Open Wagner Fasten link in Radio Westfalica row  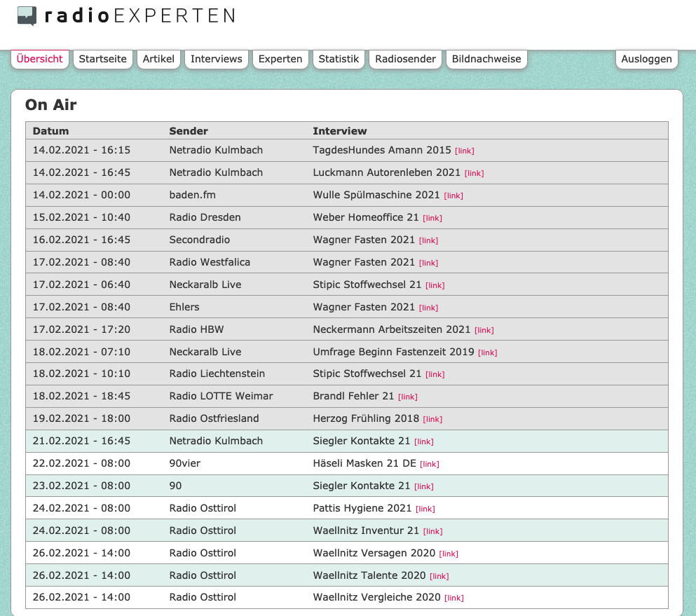pyautogui.click(x=428, y=263)
